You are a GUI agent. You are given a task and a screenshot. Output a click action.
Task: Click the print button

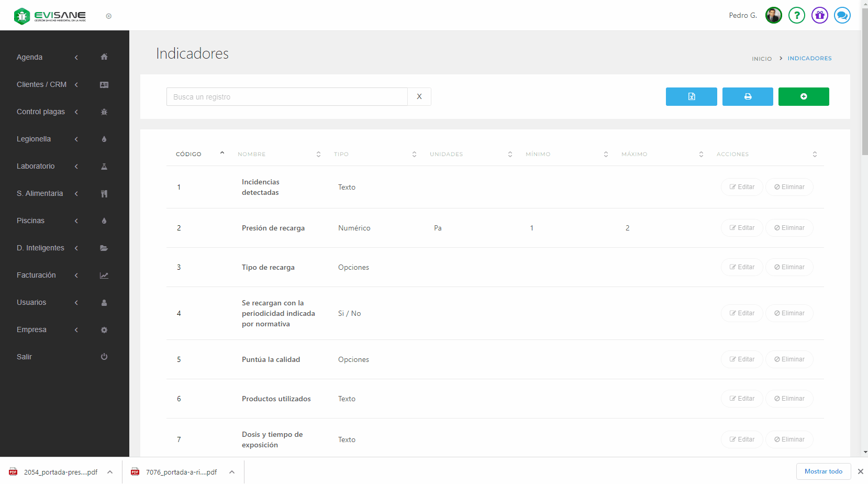pos(747,96)
